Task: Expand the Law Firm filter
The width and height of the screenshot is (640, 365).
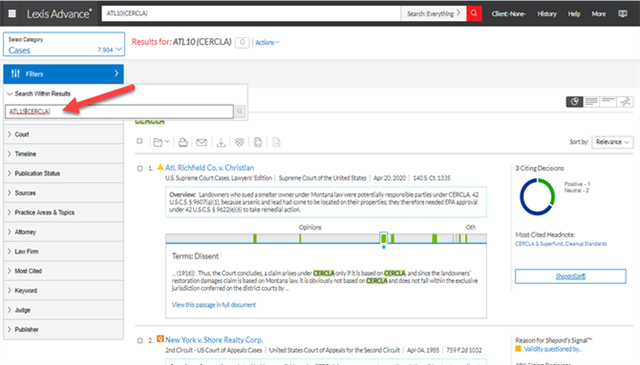Action: coord(63,251)
